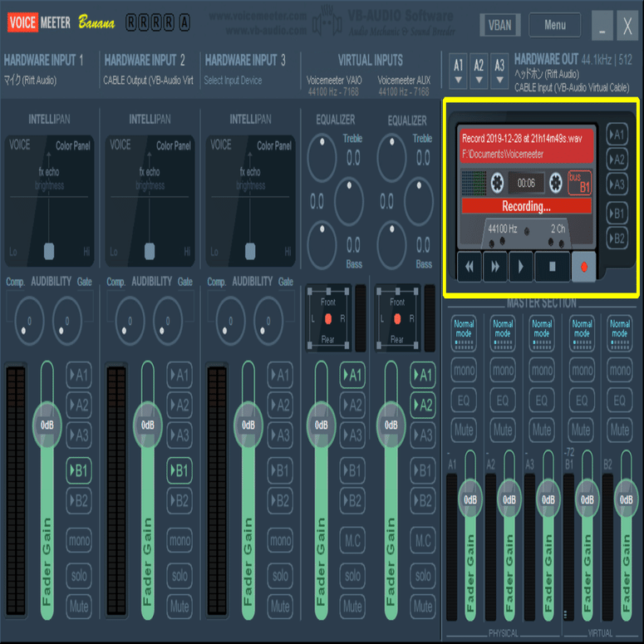
Task: Mute the Voicemeeter AUX strip
Action: click(423, 607)
